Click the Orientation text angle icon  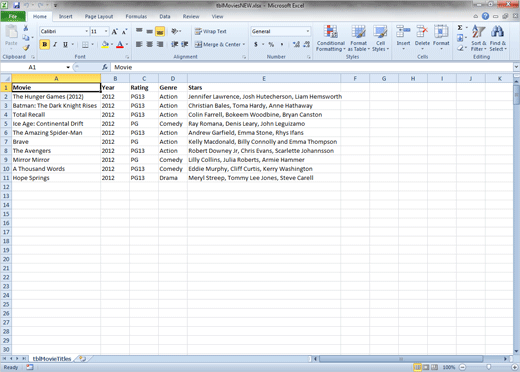pyautogui.click(x=175, y=31)
